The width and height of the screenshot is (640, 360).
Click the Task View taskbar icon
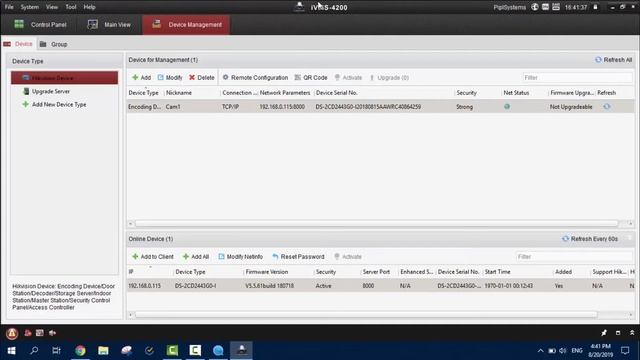point(56,350)
